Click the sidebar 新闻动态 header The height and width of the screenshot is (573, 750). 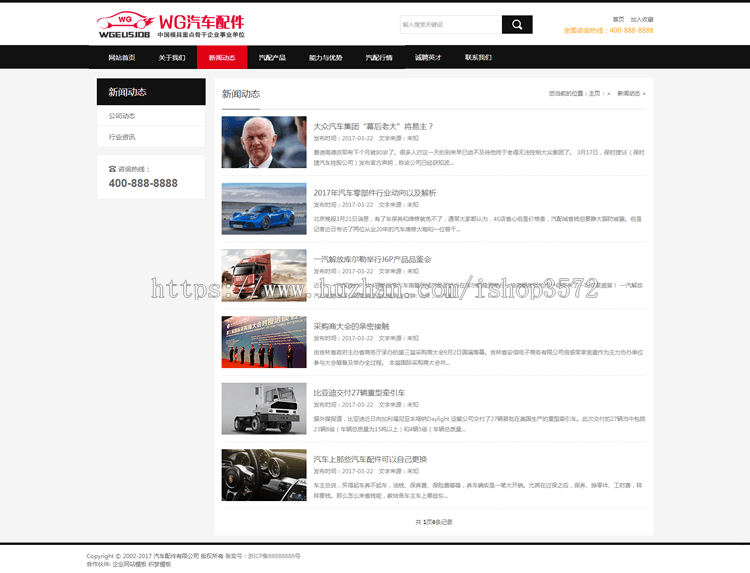pyautogui.click(x=151, y=92)
